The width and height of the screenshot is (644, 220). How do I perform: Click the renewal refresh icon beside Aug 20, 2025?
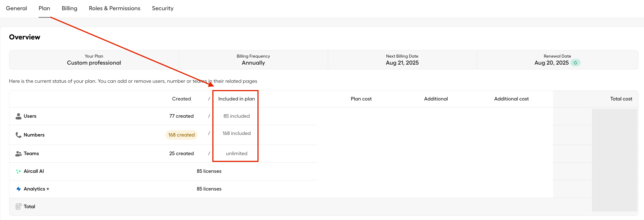click(x=575, y=63)
